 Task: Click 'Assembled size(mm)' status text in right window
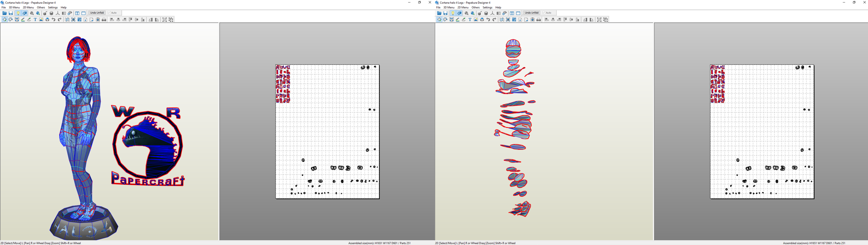(x=814, y=243)
